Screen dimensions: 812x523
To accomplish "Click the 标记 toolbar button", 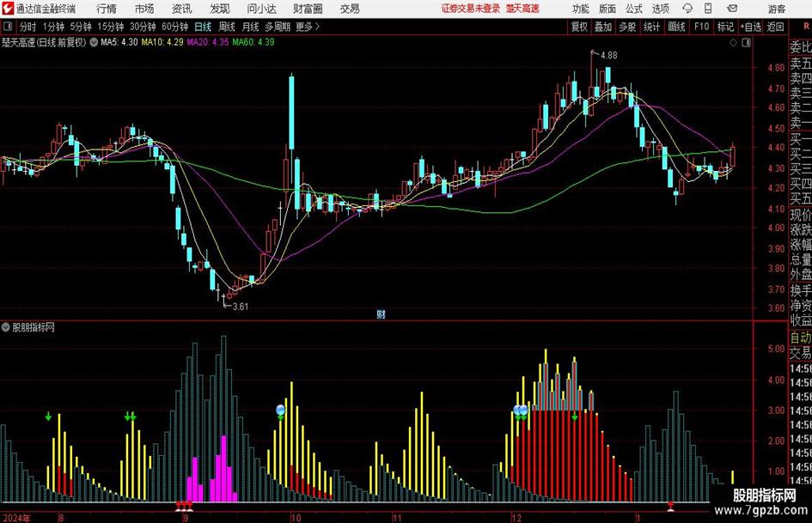I will 725,27.
